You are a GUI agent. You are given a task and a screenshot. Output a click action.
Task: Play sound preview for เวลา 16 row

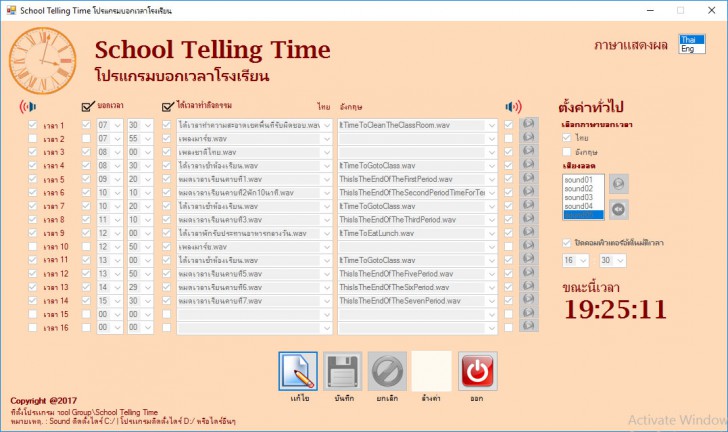click(528, 326)
